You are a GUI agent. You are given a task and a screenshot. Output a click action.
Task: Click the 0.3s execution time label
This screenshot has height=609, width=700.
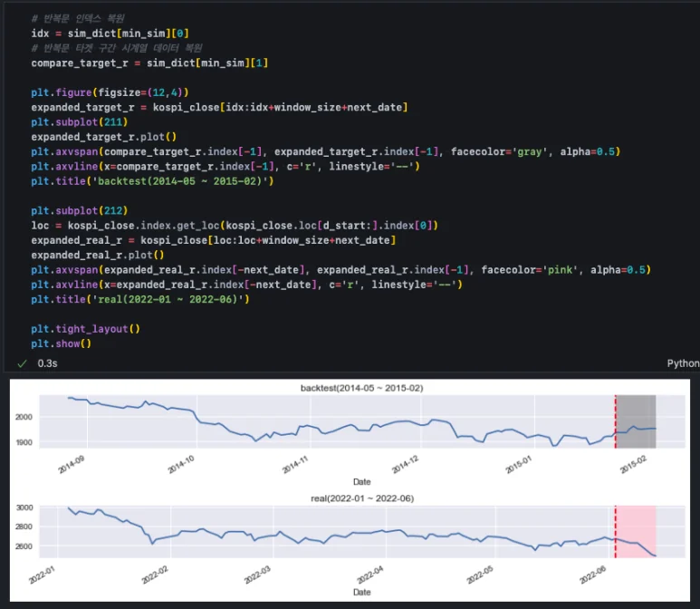47,362
